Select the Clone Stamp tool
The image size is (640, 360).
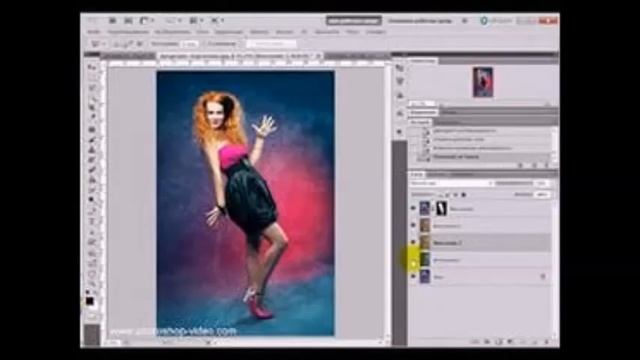(92, 150)
